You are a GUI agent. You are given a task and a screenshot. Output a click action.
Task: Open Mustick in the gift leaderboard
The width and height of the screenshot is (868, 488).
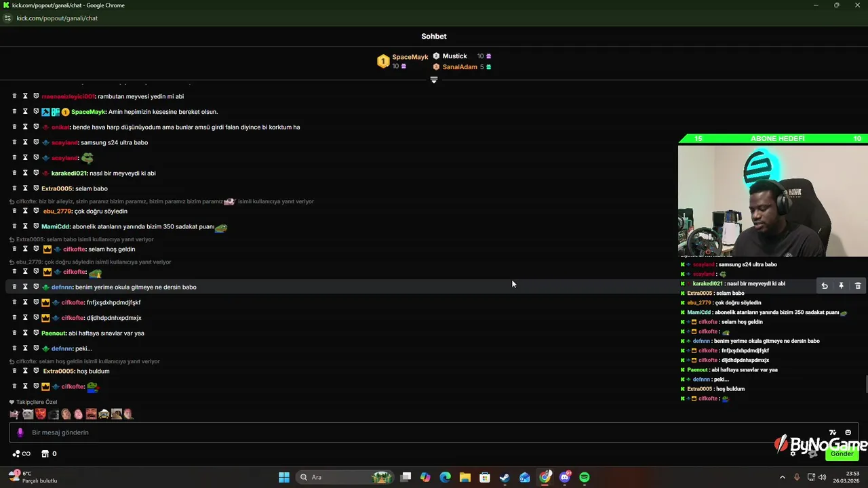[454, 56]
